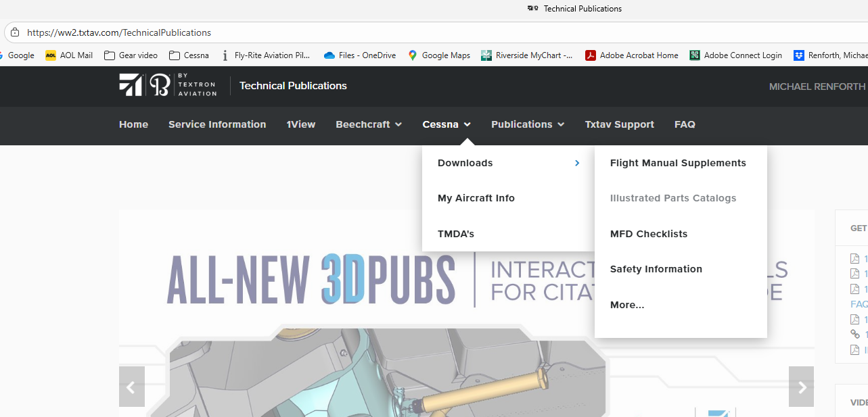Open the MICHAEL RENFORTH account menu
This screenshot has width=868, height=417.
pos(817,87)
